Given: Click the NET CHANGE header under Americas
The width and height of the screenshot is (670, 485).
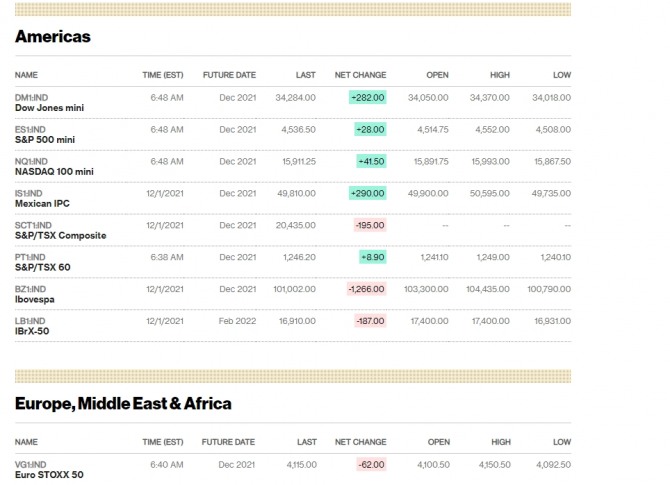Looking at the screenshot, I should [x=360, y=75].
